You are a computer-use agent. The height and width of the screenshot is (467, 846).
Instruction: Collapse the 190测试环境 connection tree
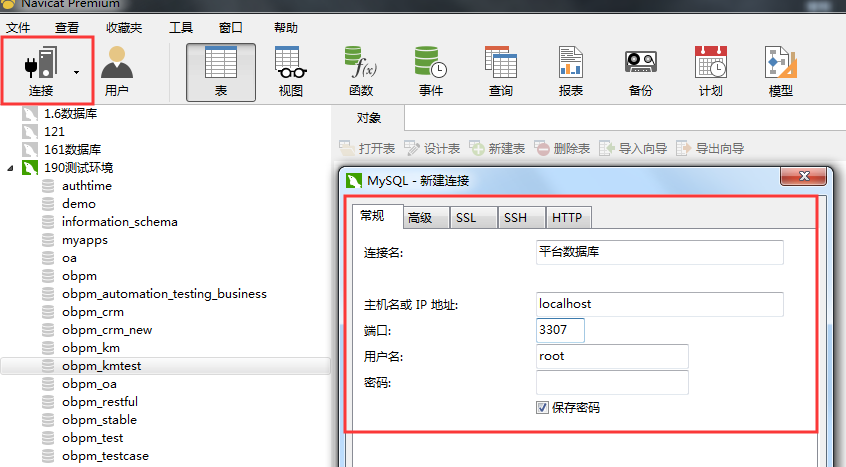tap(10, 168)
